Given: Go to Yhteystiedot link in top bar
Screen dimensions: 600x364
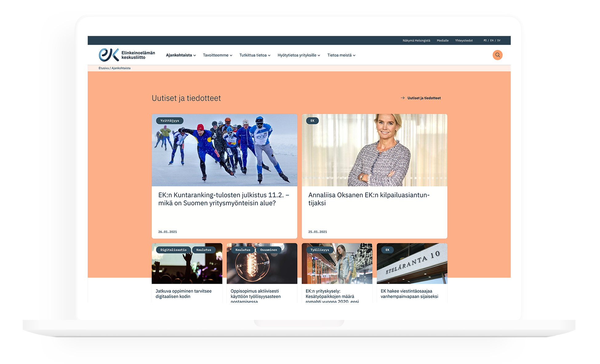Looking at the screenshot, I should point(464,41).
